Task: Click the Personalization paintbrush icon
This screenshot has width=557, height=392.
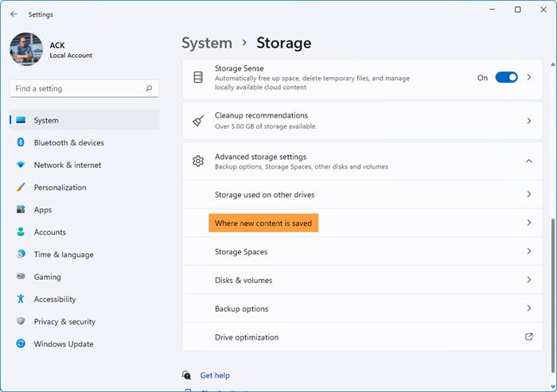Action: click(x=21, y=188)
